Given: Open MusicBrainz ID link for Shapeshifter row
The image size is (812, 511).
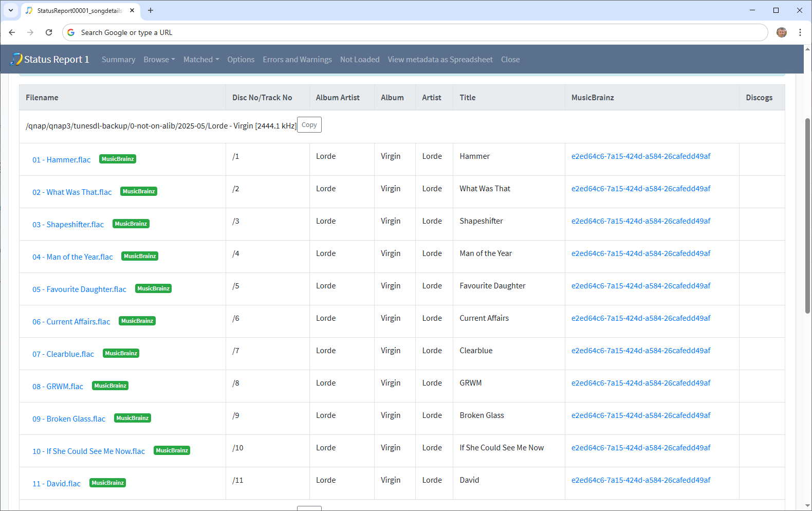Looking at the screenshot, I should tap(640, 221).
